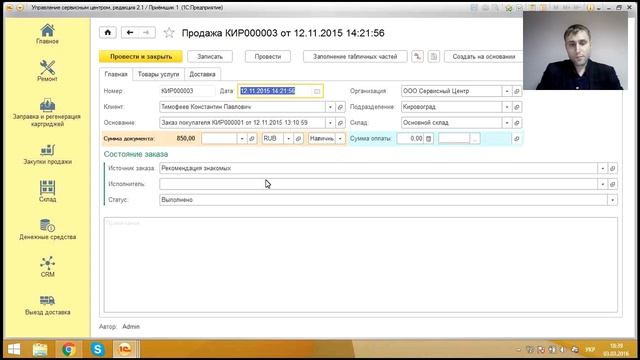640x360 pixels.
Task: Click the structure icon next to Заполнение
Action: 417,56
